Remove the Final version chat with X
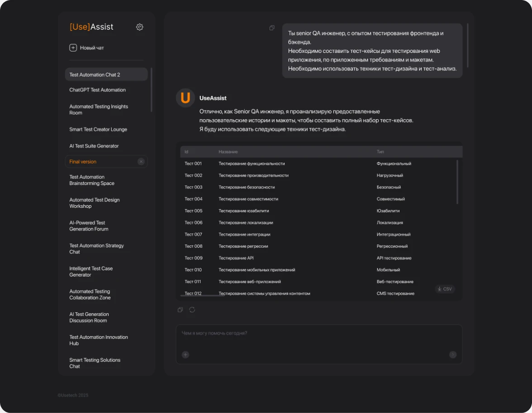 [141, 162]
